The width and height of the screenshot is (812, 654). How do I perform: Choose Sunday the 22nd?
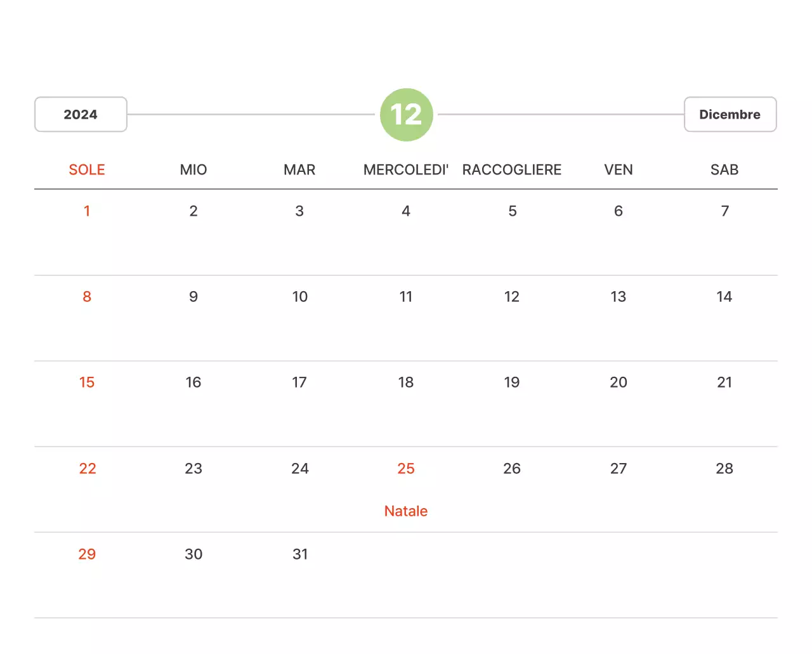(87, 468)
